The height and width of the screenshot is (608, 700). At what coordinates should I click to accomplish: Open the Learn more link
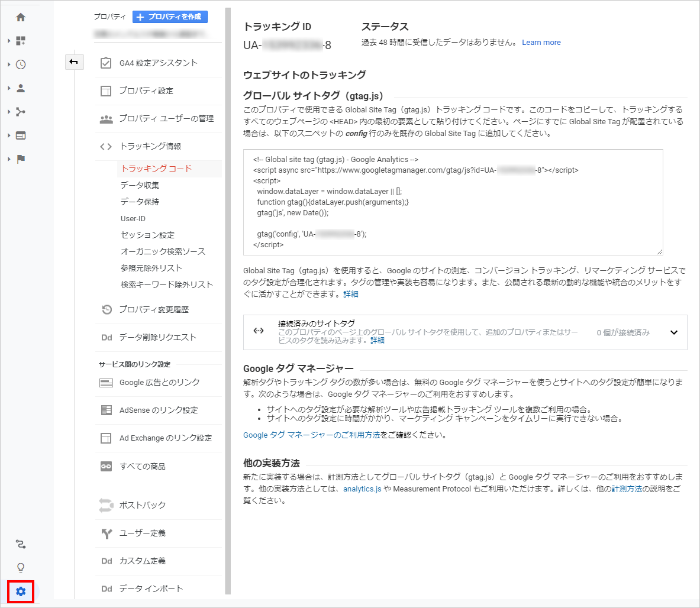point(541,43)
